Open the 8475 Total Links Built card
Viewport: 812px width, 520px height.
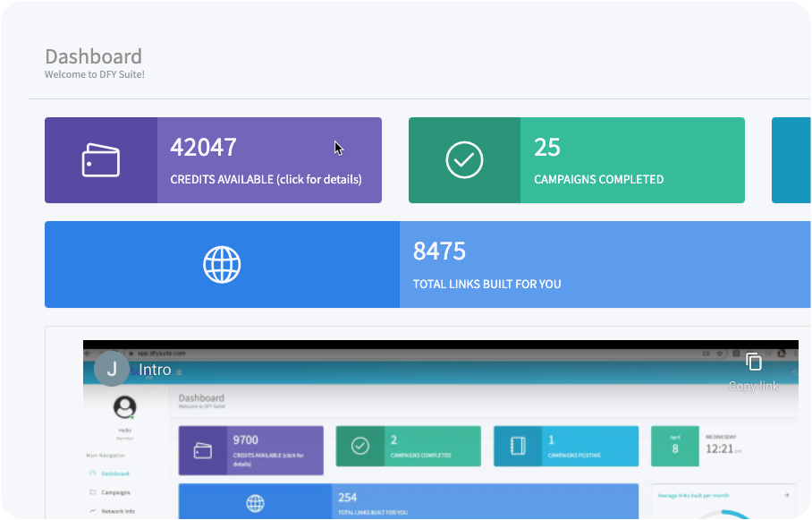(x=427, y=264)
